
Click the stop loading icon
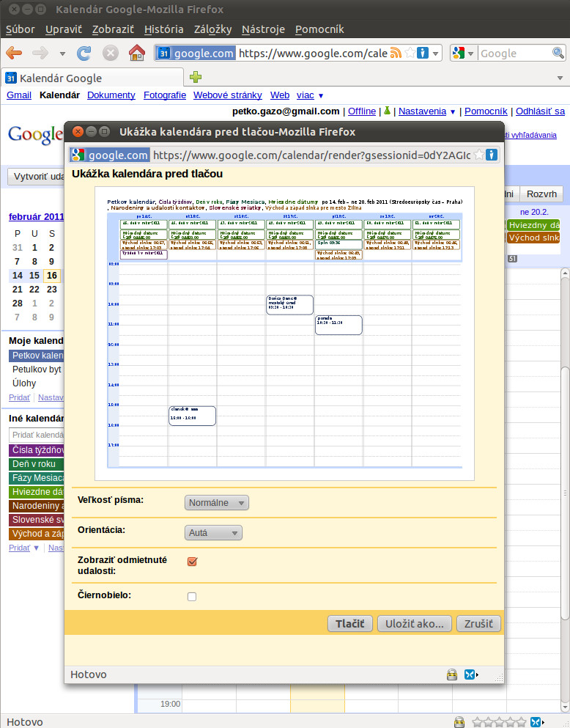pos(111,53)
